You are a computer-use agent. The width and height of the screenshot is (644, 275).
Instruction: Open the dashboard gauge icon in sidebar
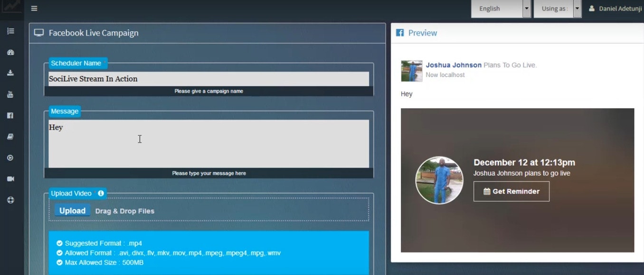(10, 52)
